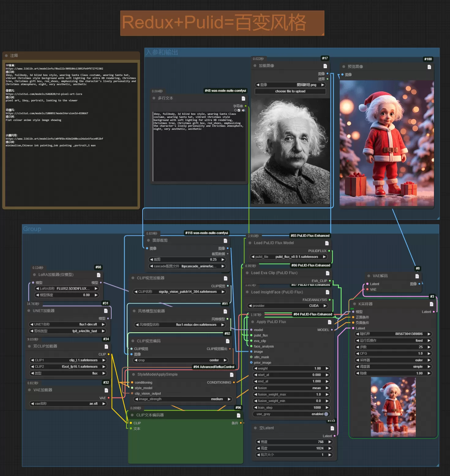Click the document icon on CLIP文本编码器 node
The image size is (450, 476).
238,415
